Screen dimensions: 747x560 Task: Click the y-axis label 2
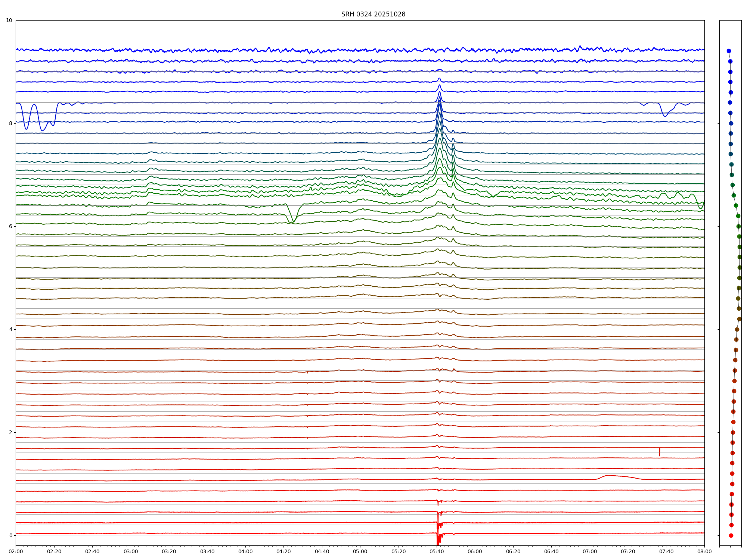[x=10, y=432]
